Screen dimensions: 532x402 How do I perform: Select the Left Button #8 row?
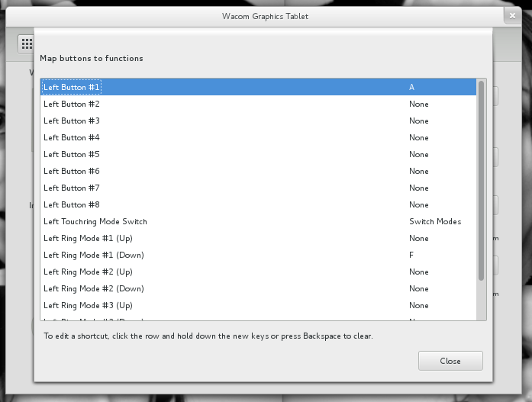[258, 204]
